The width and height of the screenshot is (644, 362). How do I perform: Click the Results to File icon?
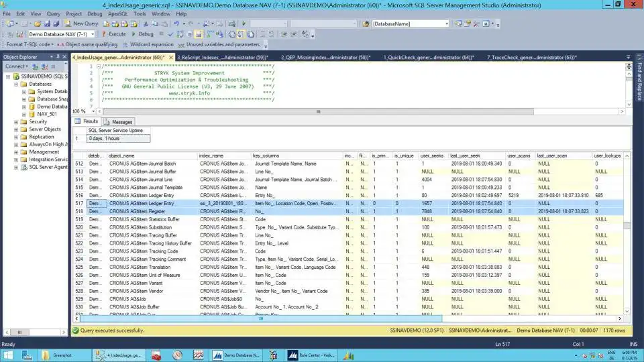pos(250,34)
